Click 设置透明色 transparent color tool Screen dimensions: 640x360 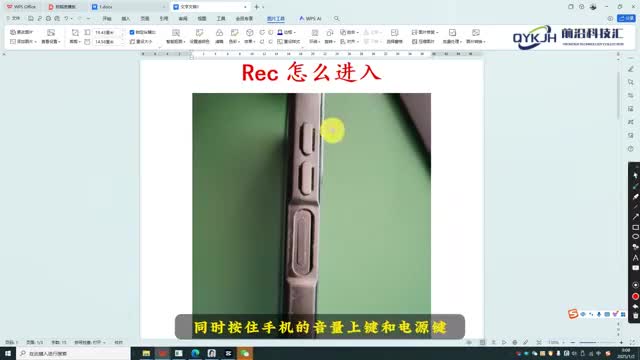click(x=199, y=37)
